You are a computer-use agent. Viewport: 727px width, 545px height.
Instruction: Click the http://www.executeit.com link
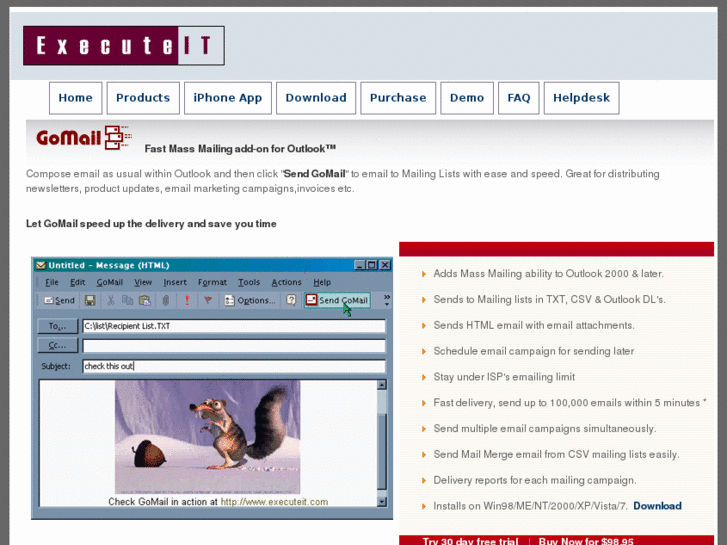[274, 502]
